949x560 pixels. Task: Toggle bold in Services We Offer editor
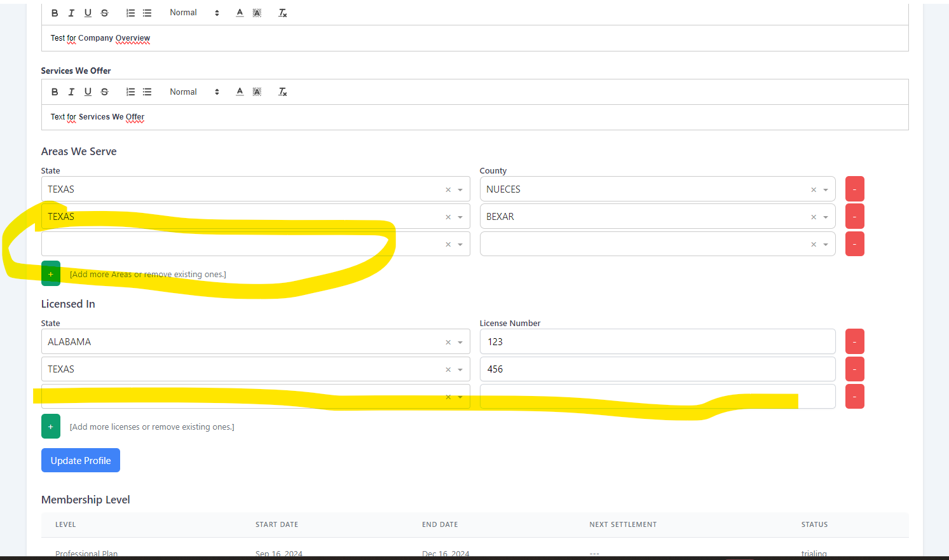[x=55, y=92]
